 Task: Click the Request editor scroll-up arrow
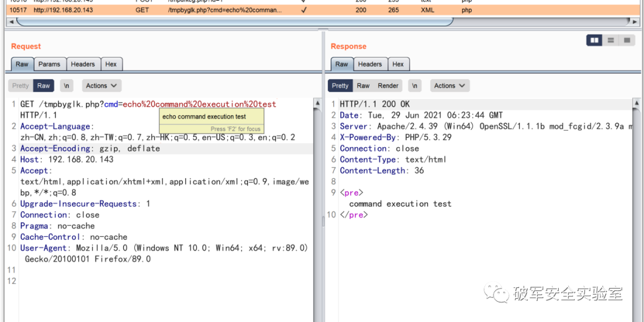317,103
